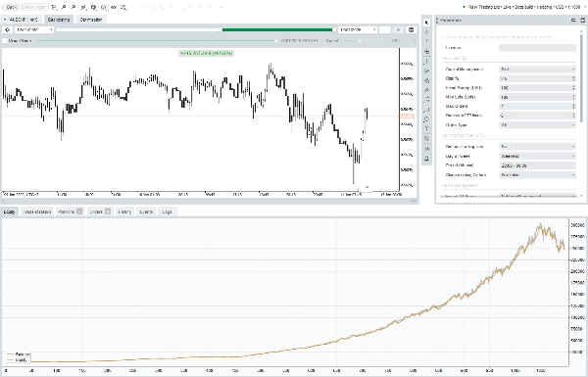Screen dimensions: 588x377
Task: Switch to the Optimization tab
Action: [91, 20]
